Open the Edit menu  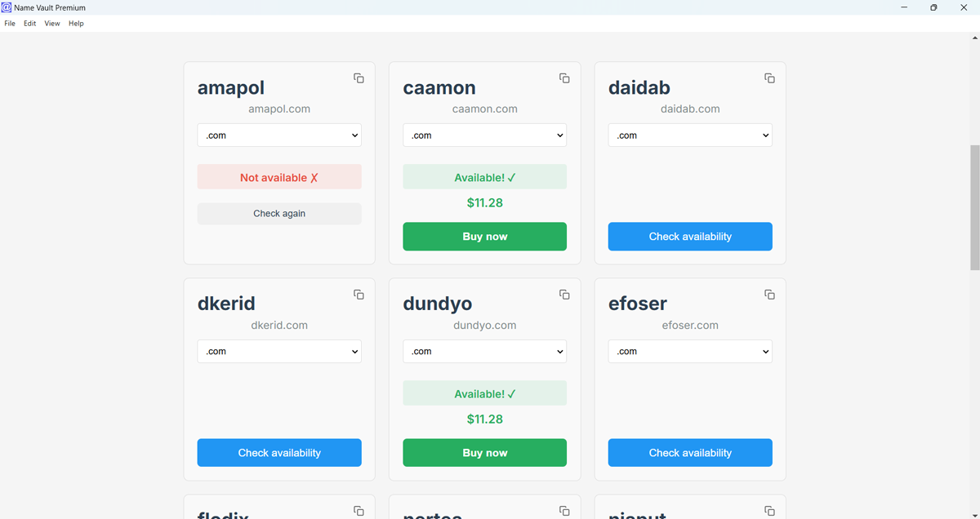[30, 24]
